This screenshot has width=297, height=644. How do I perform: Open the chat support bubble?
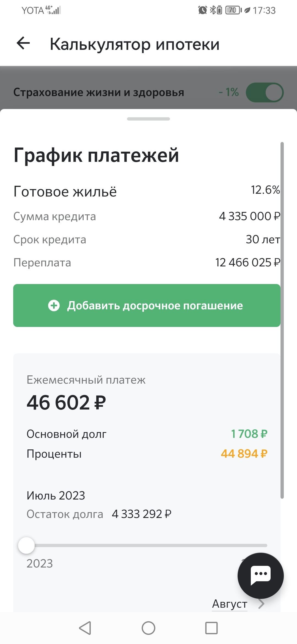click(x=260, y=575)
